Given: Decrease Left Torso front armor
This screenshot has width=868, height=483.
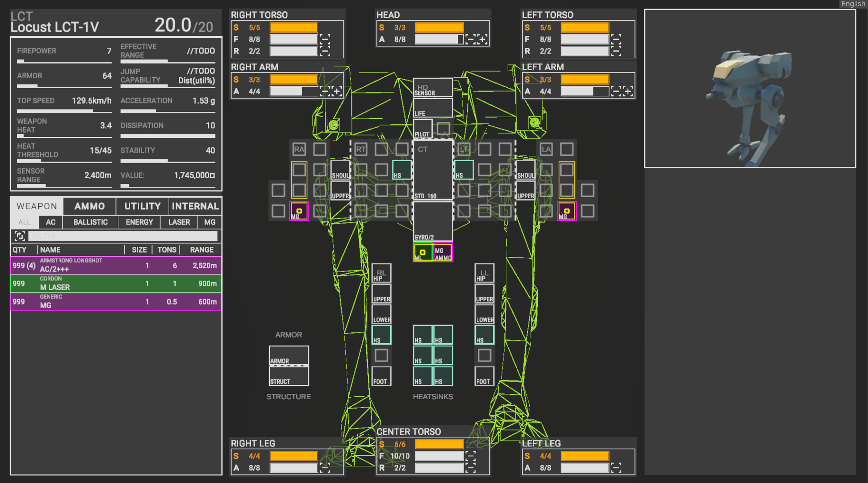Looking at the screenshot, I should pyautogui.click(x=616, y=39).
